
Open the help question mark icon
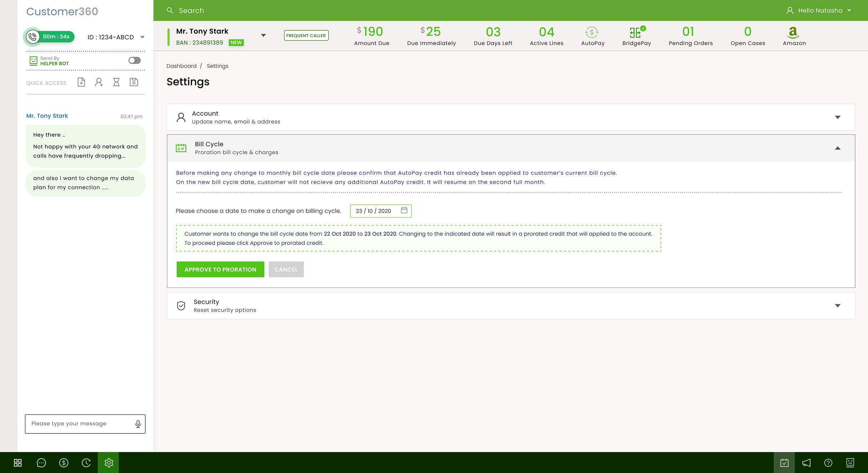[x=828, y=463]
